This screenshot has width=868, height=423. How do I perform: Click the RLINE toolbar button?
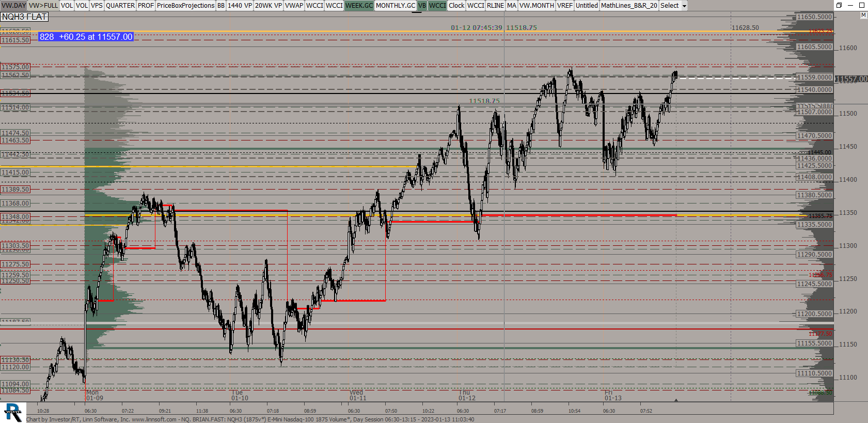(495, 6)
